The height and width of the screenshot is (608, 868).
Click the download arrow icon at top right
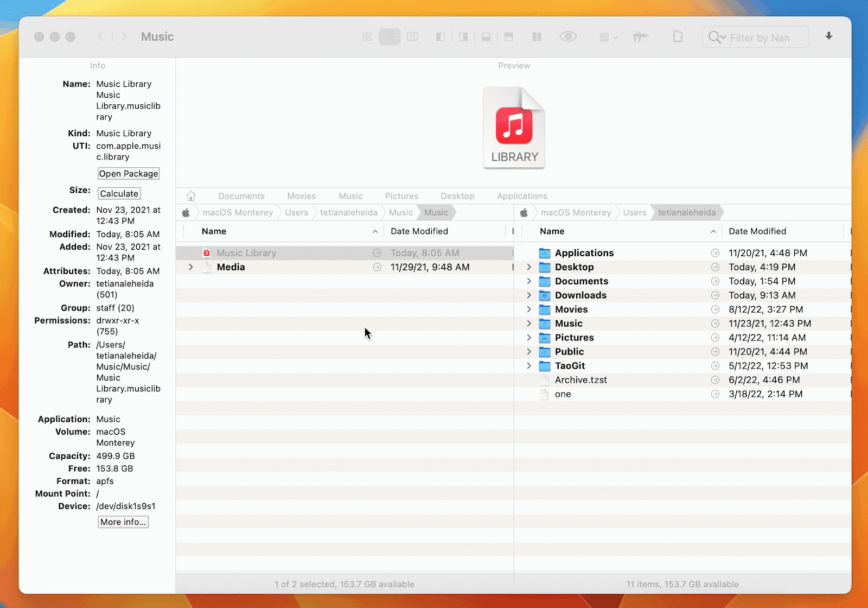pos(828,36)
